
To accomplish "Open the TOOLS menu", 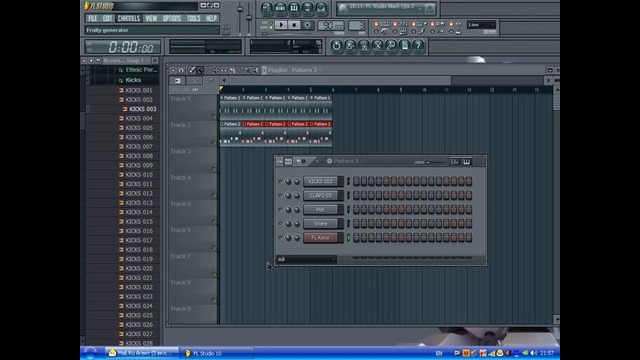I will pos(193,18).
